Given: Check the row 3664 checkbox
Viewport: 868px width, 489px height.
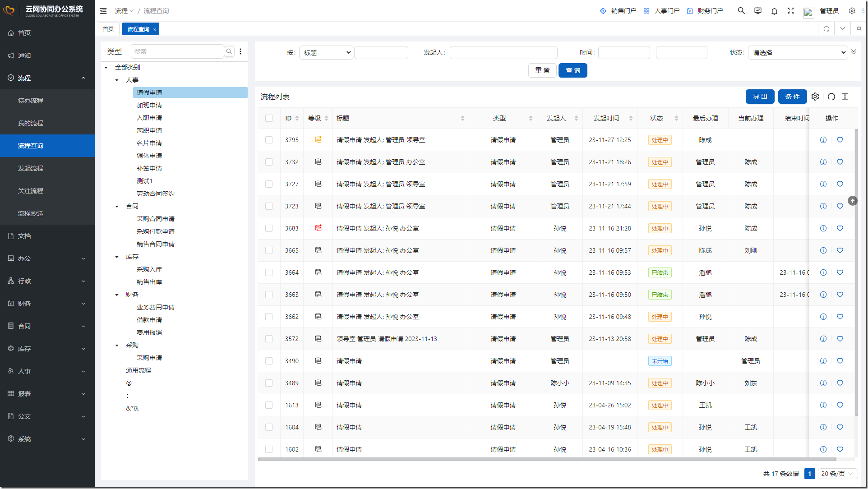Looking at the screenshot, I should click(x=269, y=272).
